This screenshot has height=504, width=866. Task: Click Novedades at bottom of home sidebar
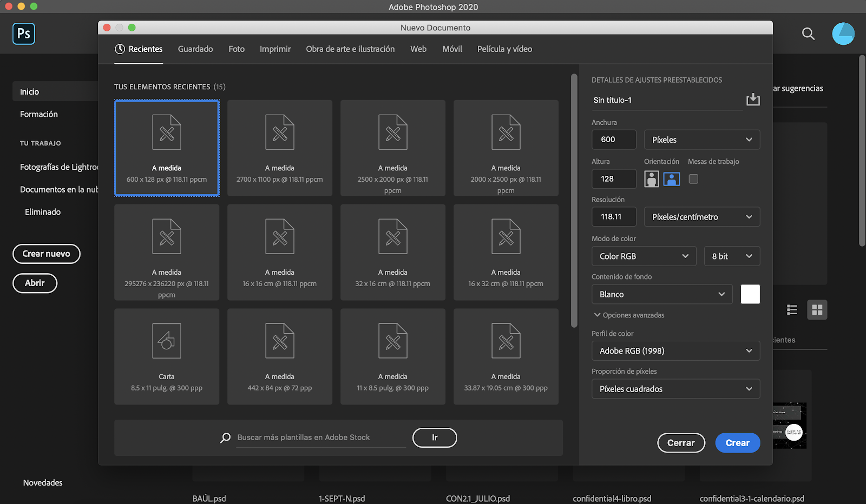click(x=43, y=483)
